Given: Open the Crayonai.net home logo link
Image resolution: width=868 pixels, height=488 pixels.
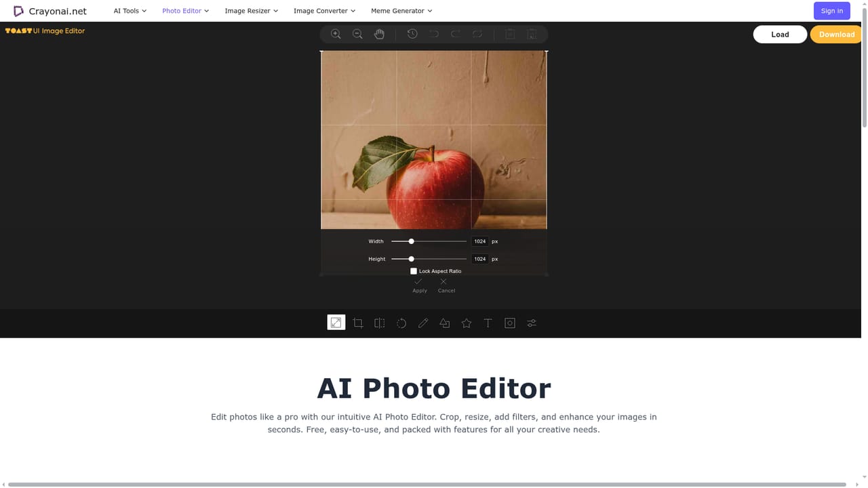Looking at the screenshot, I should click(x=50, y=11).
